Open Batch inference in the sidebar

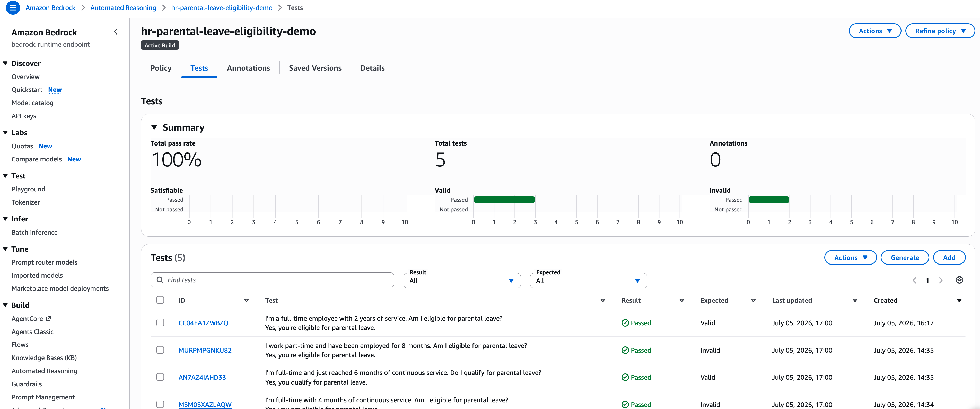(35, 232)
